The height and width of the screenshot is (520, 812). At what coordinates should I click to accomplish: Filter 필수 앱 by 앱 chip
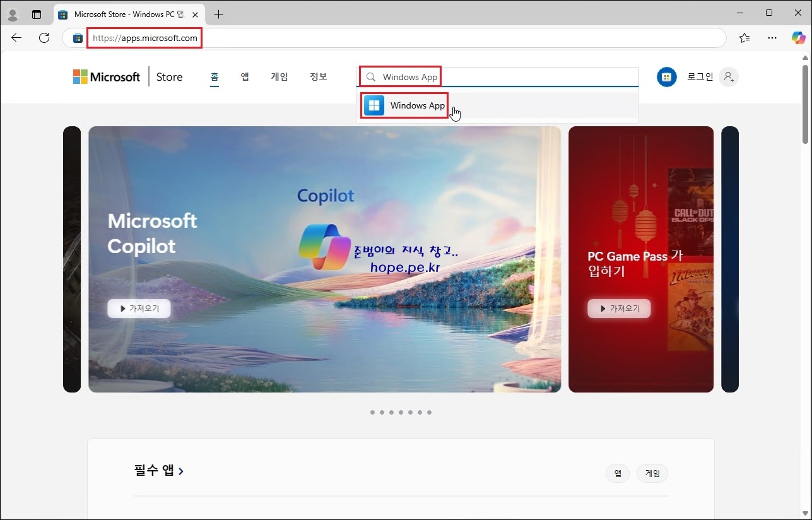tap(618, 473)
